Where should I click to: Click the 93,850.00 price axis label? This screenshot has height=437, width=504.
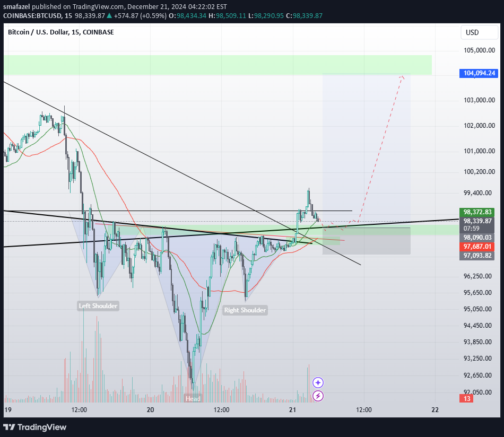pos(477,342)
